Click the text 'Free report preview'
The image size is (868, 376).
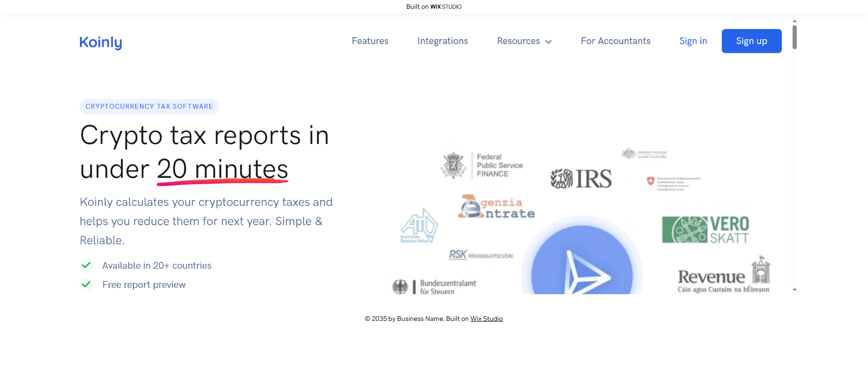144,285
